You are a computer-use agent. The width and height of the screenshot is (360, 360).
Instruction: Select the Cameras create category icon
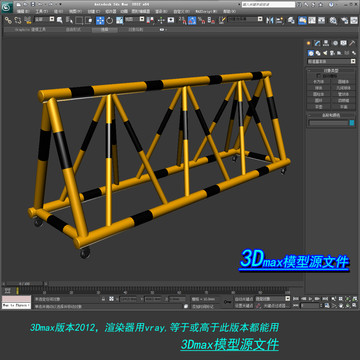332,53
